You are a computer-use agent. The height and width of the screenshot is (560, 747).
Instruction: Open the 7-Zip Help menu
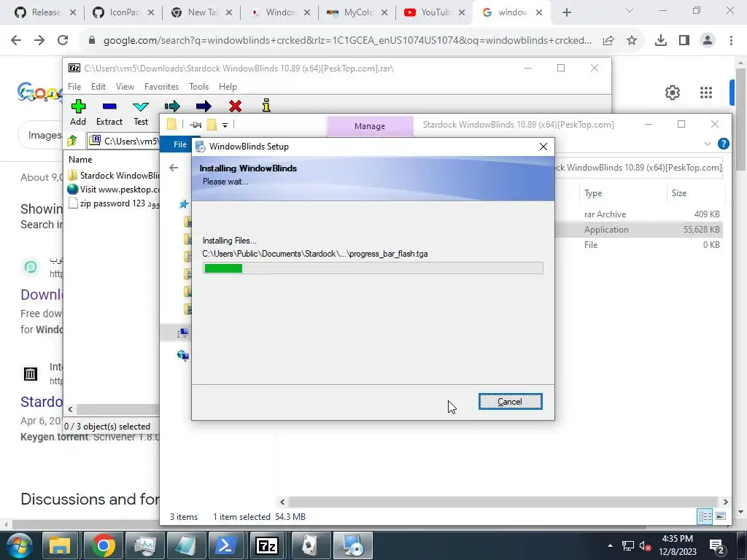[228, 87]
